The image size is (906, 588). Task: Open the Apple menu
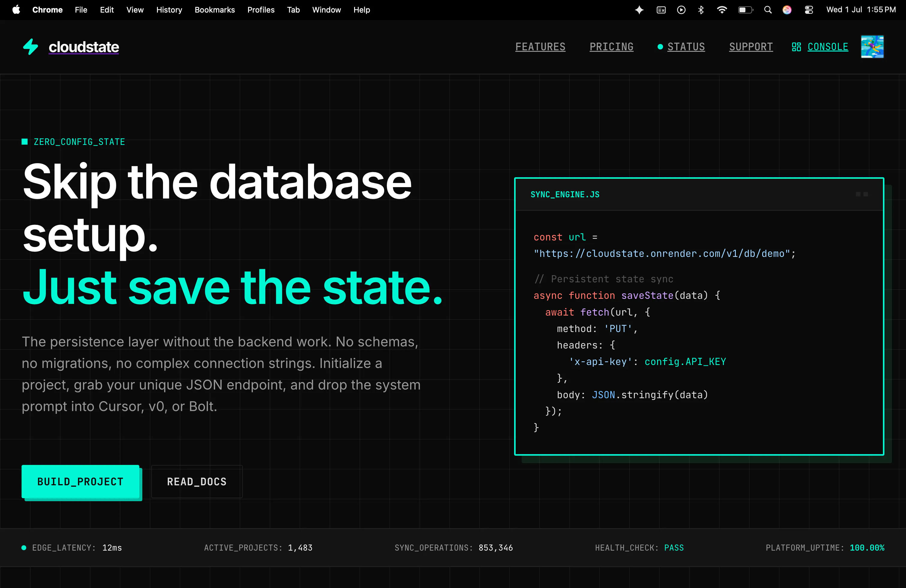pyautogui.click(x=16, y=10)
